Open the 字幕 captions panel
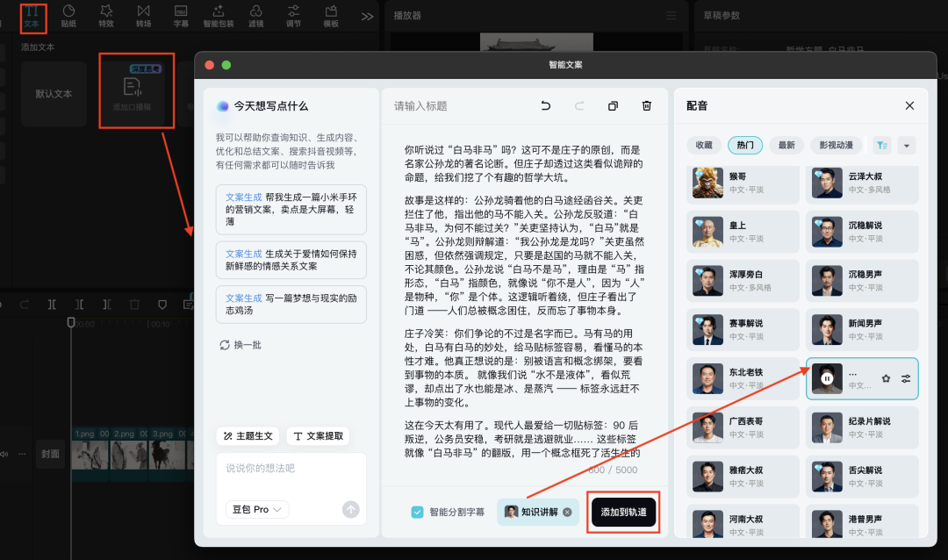The image size is (948, 560). (x=180, y=15)
